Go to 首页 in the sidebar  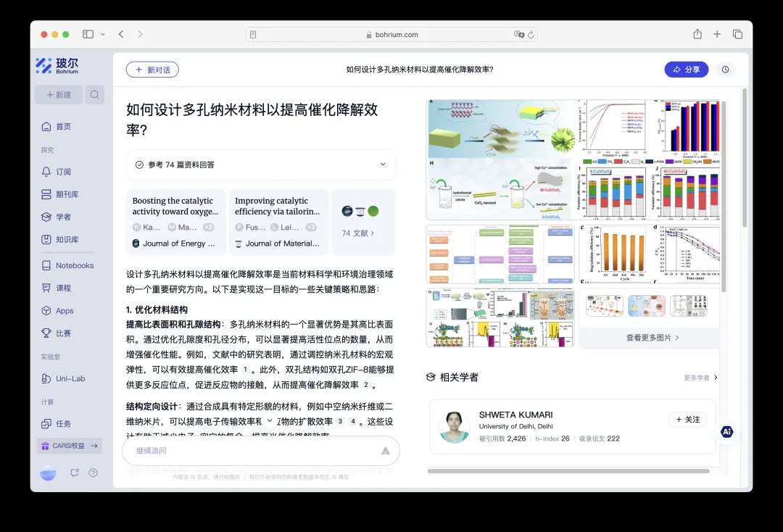tap(56, 126)
